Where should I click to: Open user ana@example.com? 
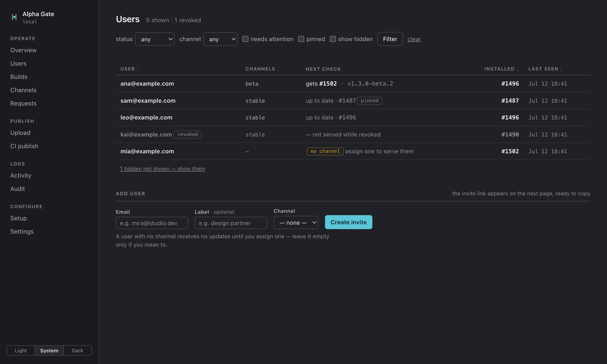(x=147, y=84)
